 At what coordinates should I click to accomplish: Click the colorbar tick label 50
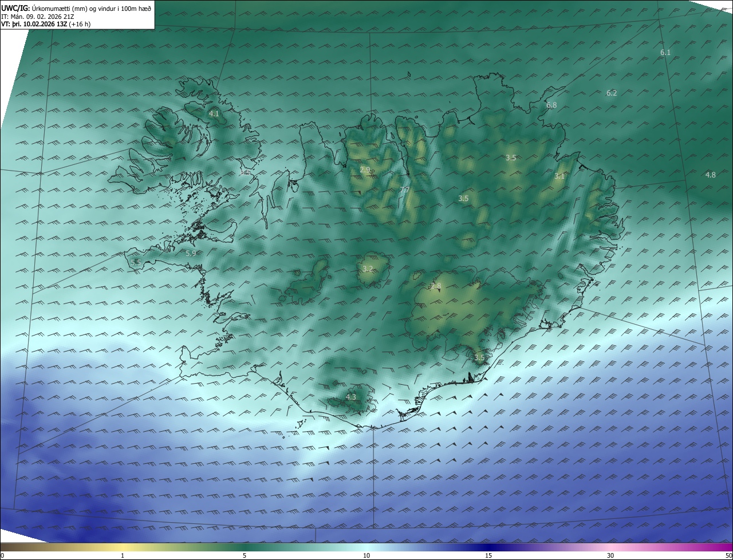(x=728, y=555)
